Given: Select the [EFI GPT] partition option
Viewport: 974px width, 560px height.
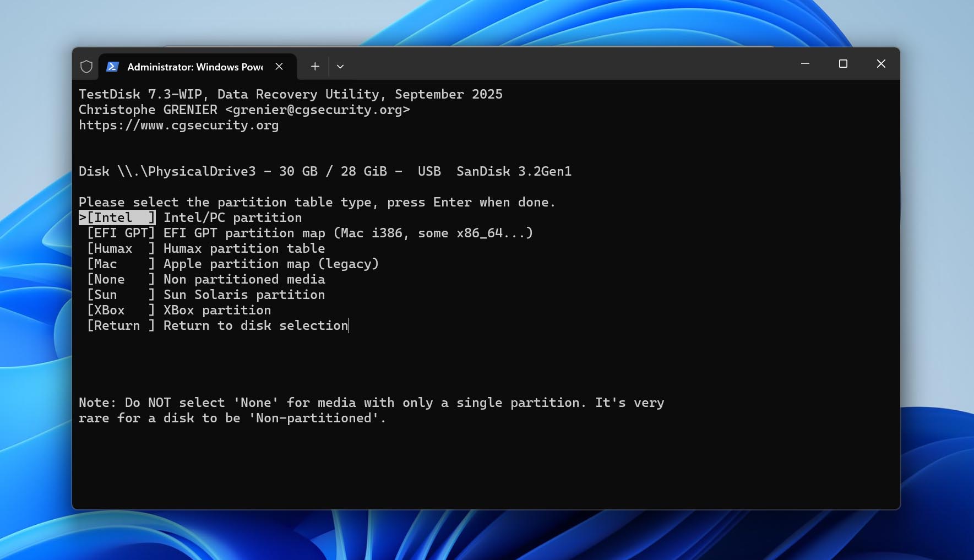Looking at the screenshot, I should (x=121, y=233).
